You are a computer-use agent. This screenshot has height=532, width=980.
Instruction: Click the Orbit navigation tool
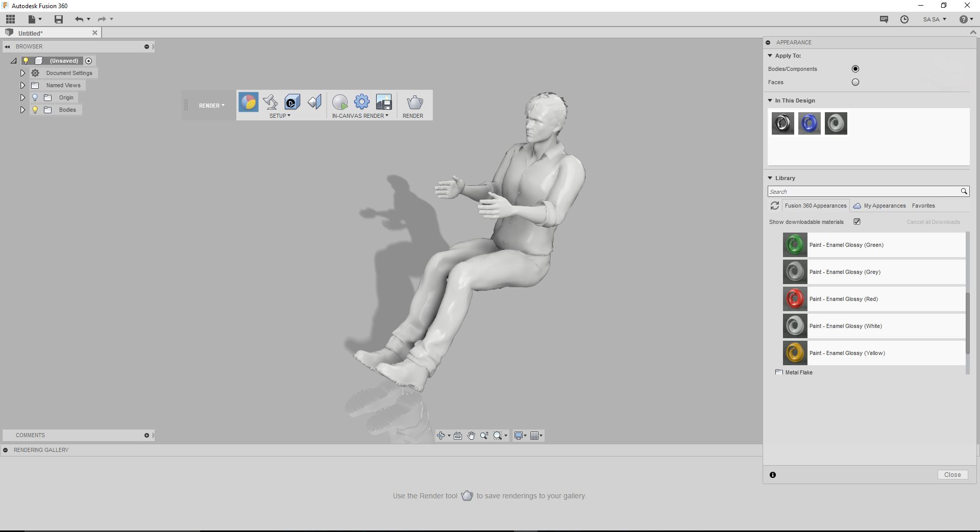441,436
